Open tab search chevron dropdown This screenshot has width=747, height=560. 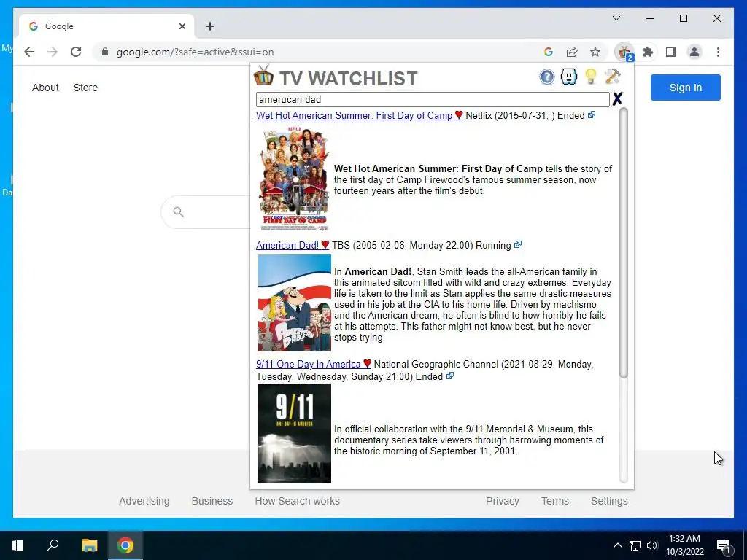[x=616, y=18]
